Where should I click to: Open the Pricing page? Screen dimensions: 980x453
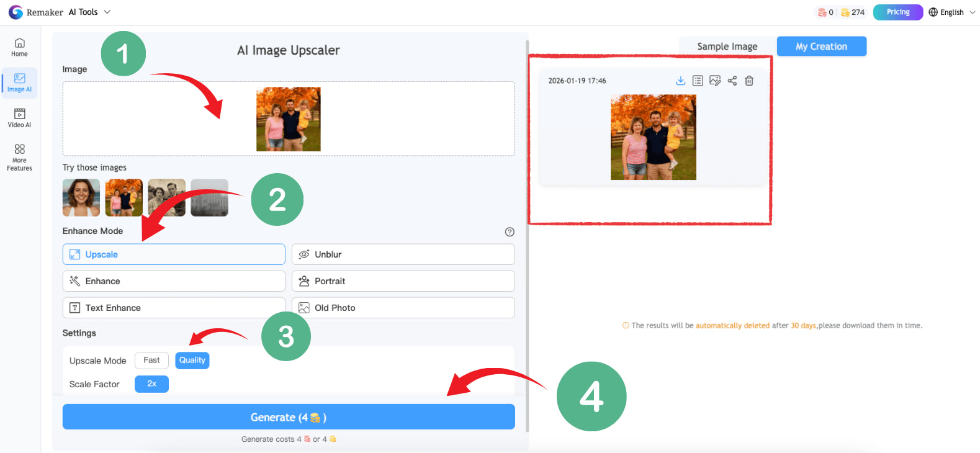[897, 12]
